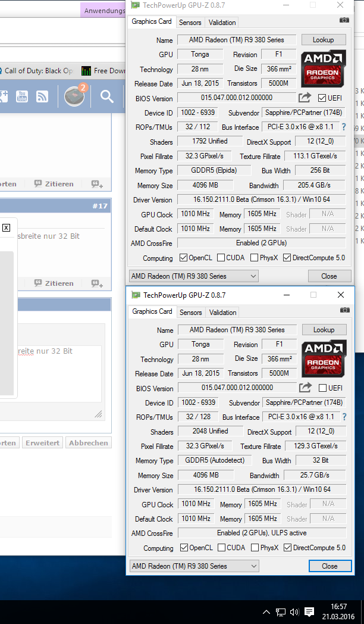Toggle DirectCompute 5.0 checkbox in 2048-shader window

[x=288, y=548]
